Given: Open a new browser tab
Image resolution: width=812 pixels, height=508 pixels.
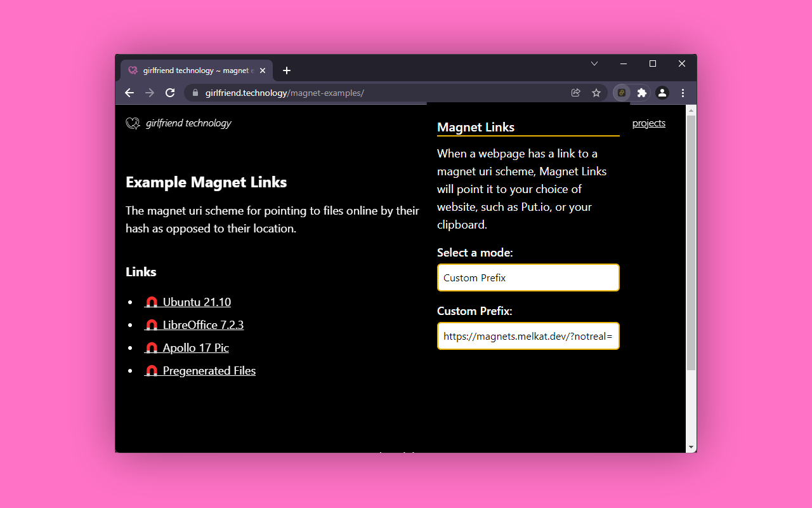Looking at the screenshot, I should pyautogui.click(x=286, y=70).
